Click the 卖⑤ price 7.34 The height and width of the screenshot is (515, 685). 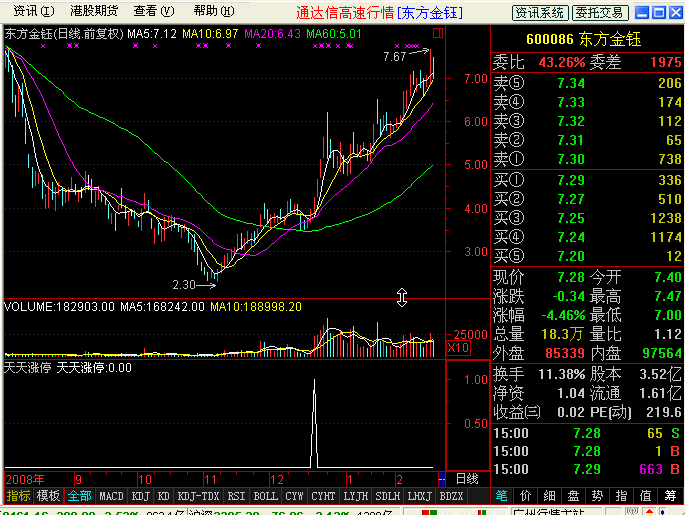point(571,83)
